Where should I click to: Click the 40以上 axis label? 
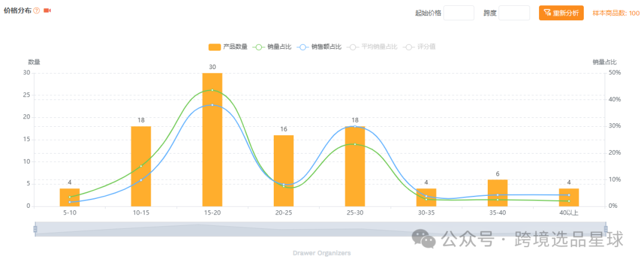(569, 213)
